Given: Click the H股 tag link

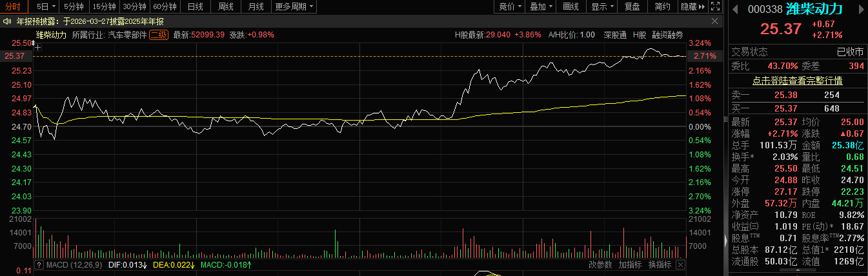Looking at the screenshot, I should [x=640, y=35].
